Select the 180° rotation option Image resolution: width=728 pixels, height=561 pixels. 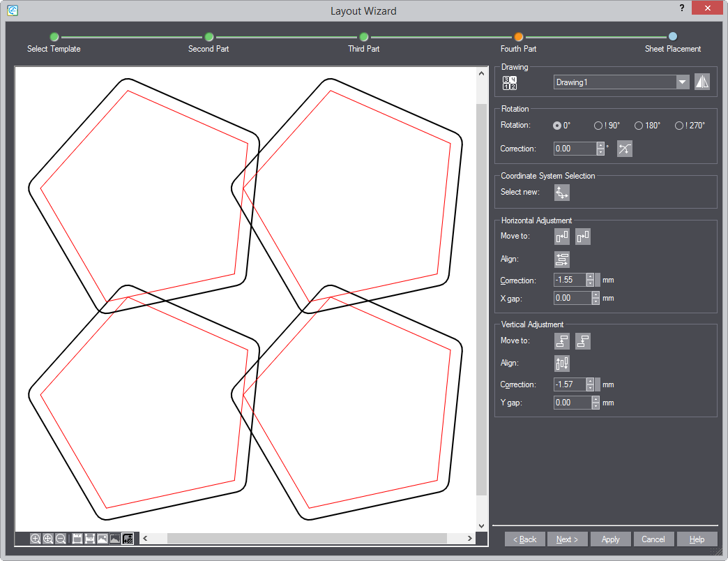click(x=639, y=126)
